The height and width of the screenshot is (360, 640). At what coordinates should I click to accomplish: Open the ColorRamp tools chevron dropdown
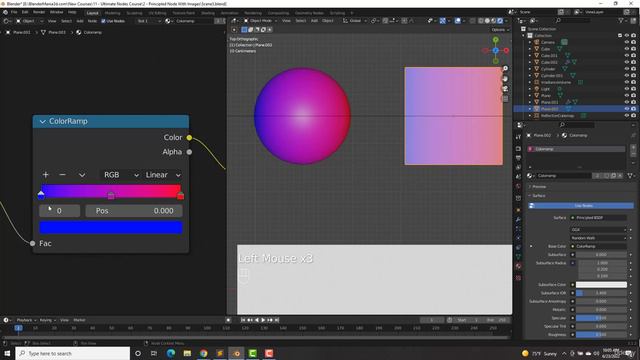click(x=82, y=175)
